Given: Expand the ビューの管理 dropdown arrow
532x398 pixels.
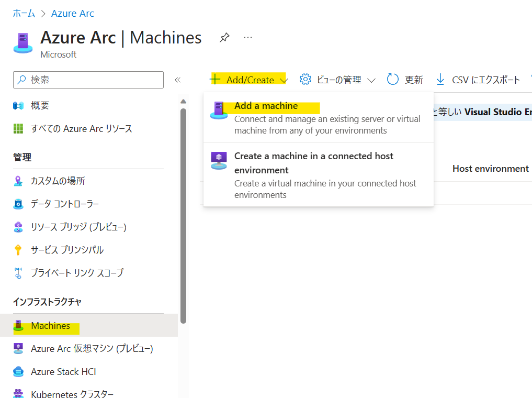Looking at the screenshot, I should tap(371, 81).
